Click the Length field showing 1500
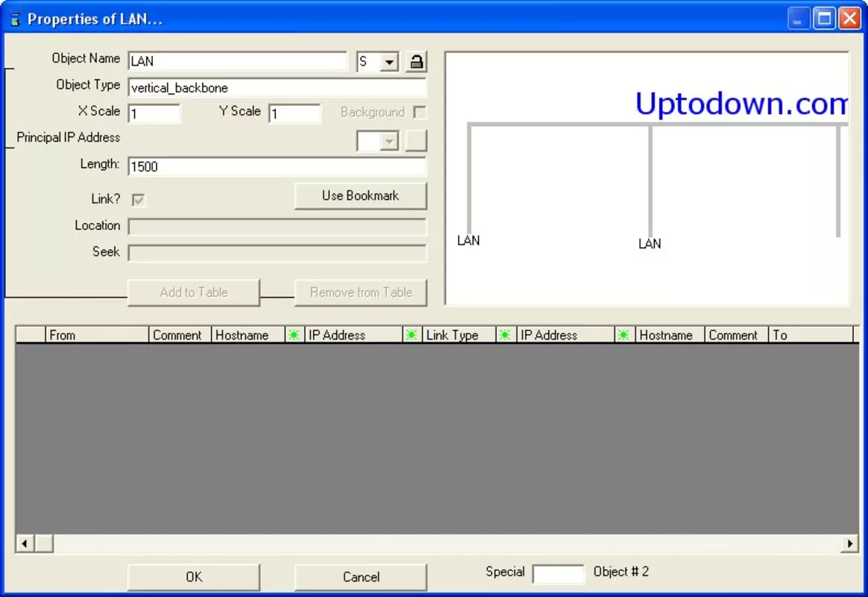Image resolution: width=868 pixels, height=597 pixels. click(x=277, y=166)
